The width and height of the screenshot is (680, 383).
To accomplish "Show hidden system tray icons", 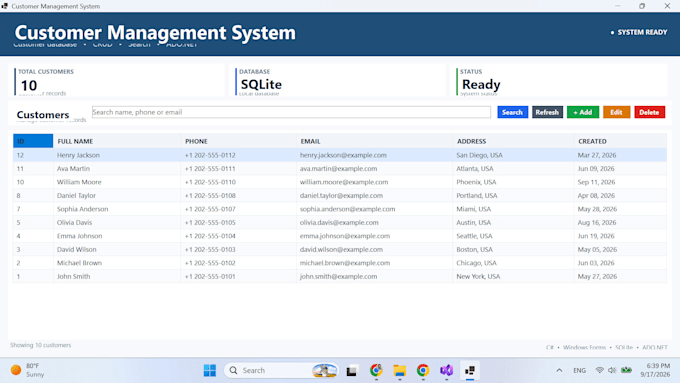I will pos(559,370).
